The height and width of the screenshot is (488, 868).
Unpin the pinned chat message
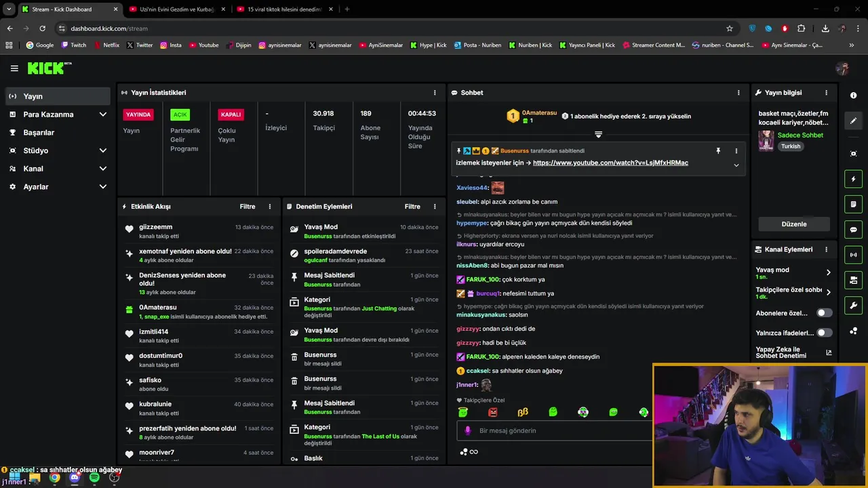tap(718, 151)
